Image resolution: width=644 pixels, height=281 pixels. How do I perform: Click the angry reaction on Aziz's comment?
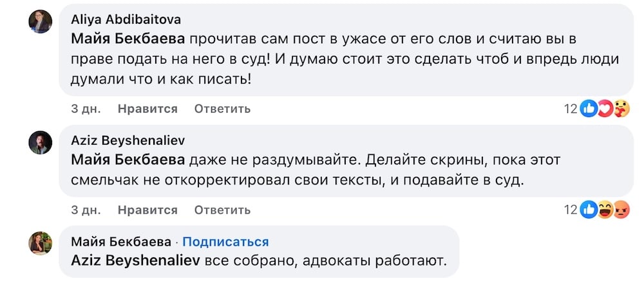pos(621,210)
